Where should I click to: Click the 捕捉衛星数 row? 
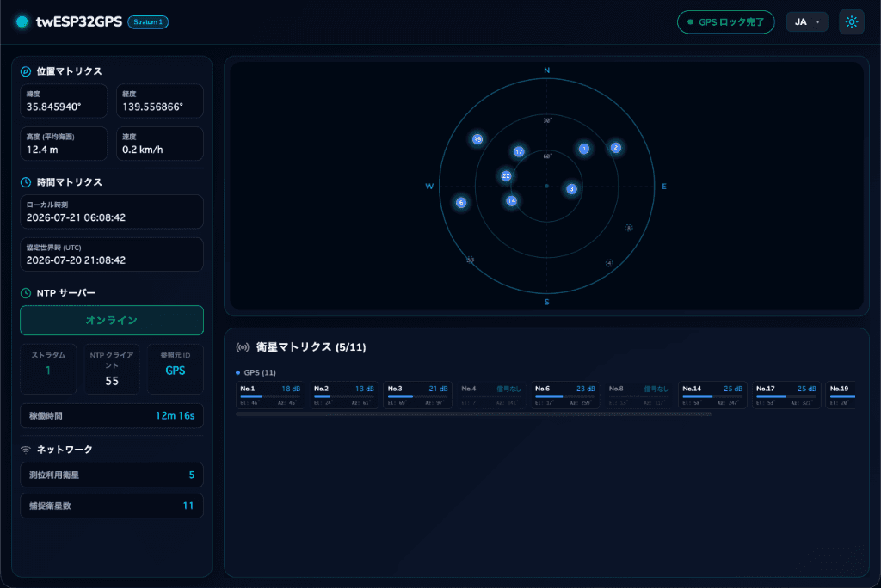coord(112,505)
